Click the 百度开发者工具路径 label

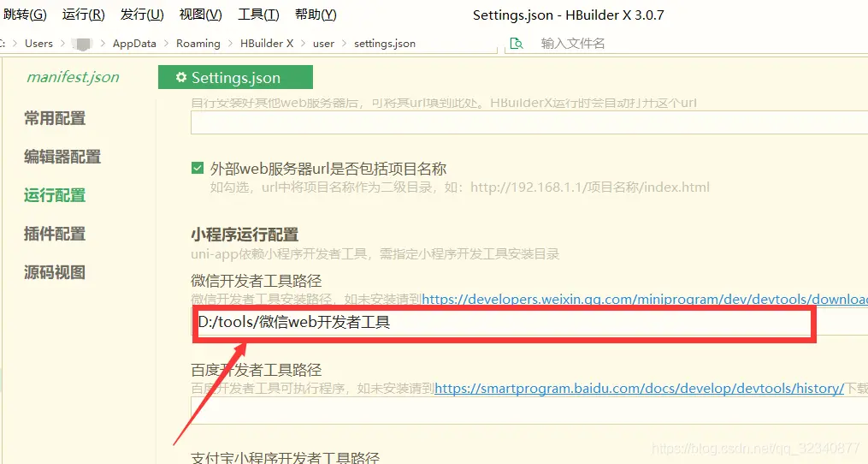coord(257,370)
